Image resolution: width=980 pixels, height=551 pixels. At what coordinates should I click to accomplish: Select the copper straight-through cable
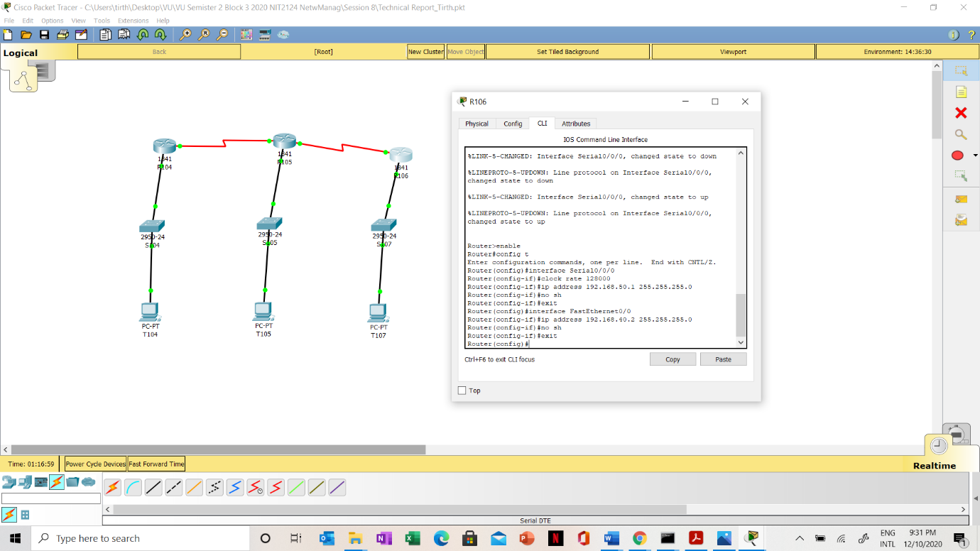153,488
